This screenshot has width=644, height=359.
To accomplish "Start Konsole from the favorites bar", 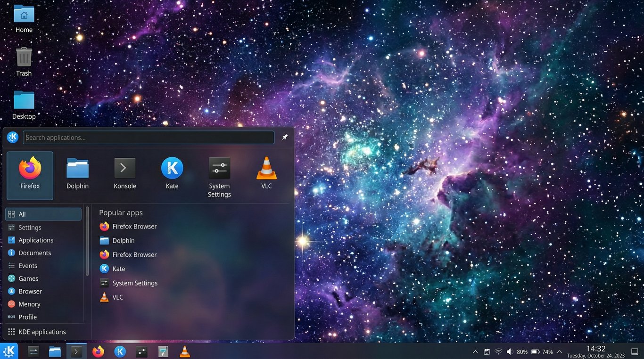I will 124,172.
